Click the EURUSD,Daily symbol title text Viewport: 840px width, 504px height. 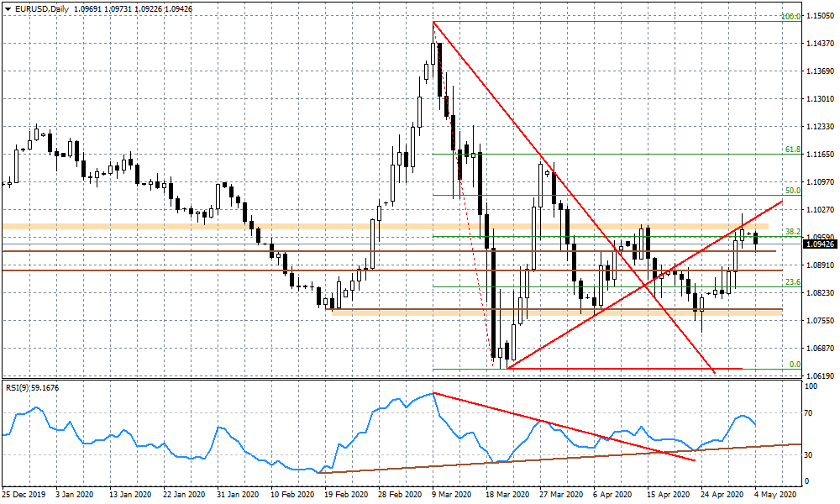click(42, 9)
